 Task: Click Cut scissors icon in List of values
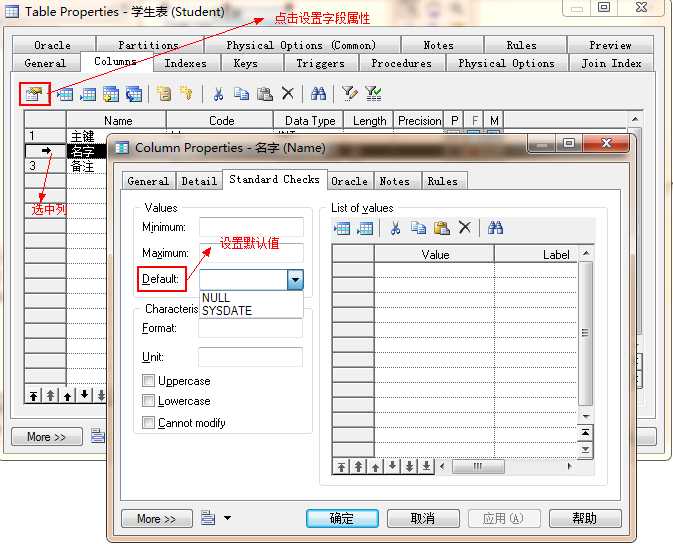[x=395, y=228]
